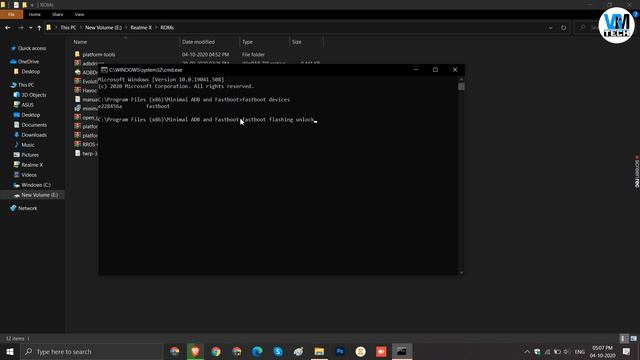Screen dimensions: 640x360
Task: Click the cmd.exe title bar icon
Action: tap(104, 70)
